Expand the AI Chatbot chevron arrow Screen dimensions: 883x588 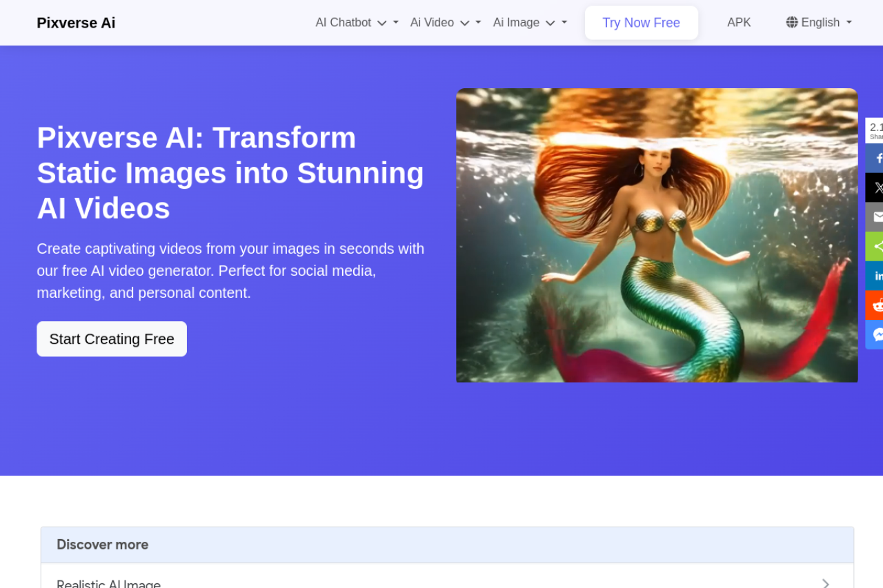381,23
